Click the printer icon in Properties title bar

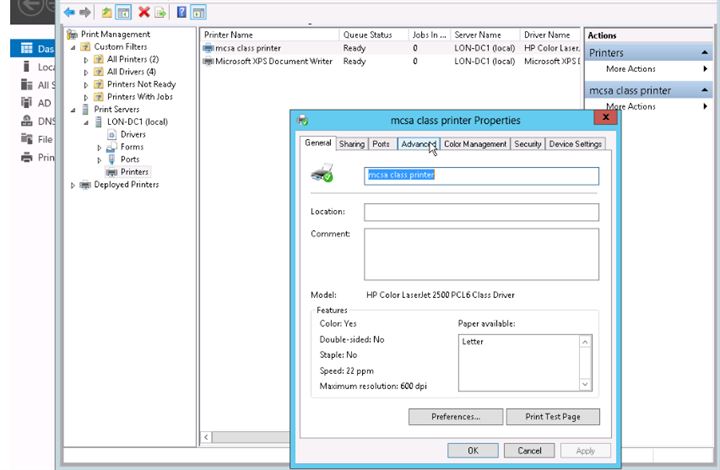303,121
